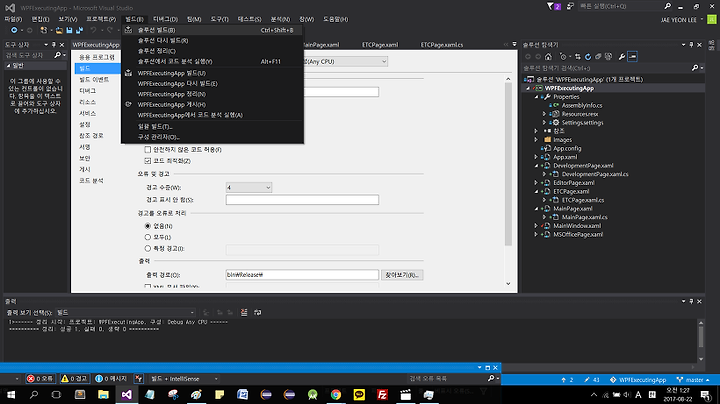Open the warning level dropdown showing 4
The image size is (720, 404).
(248, 187)
